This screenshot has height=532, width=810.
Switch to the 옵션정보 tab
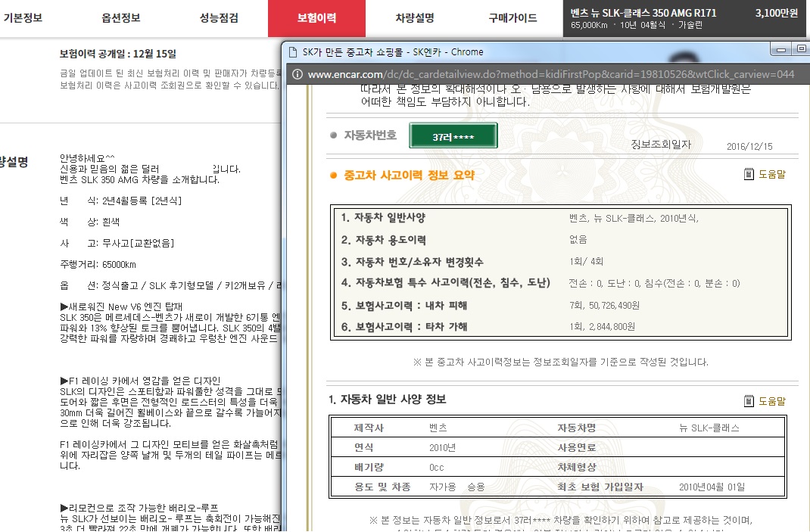[x=121, y=18]
